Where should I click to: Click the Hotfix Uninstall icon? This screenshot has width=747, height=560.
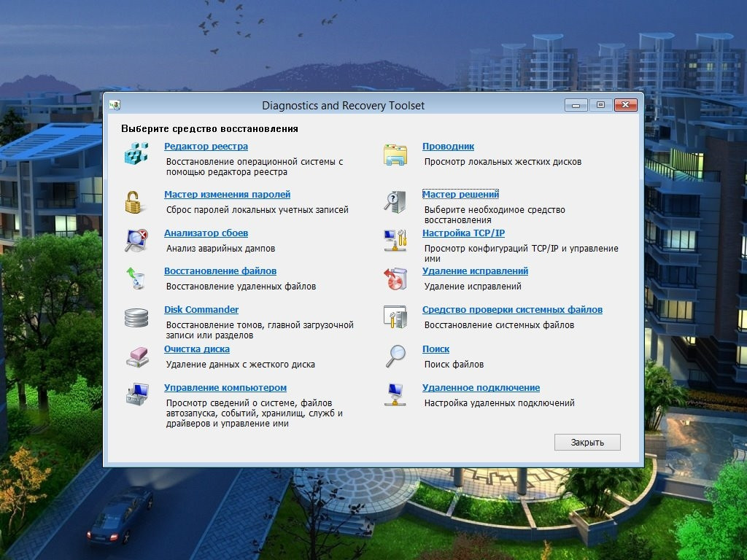coord(395,279)
